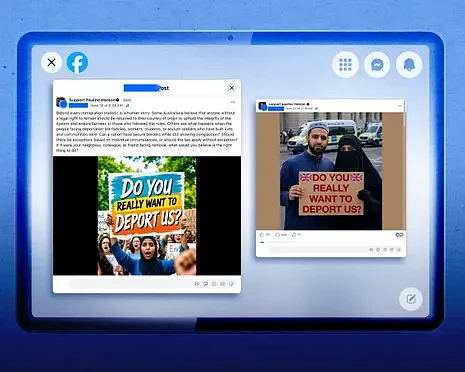
Task: Open the apps grid menu
Action: pyautogui.click(x=345, y=65)
